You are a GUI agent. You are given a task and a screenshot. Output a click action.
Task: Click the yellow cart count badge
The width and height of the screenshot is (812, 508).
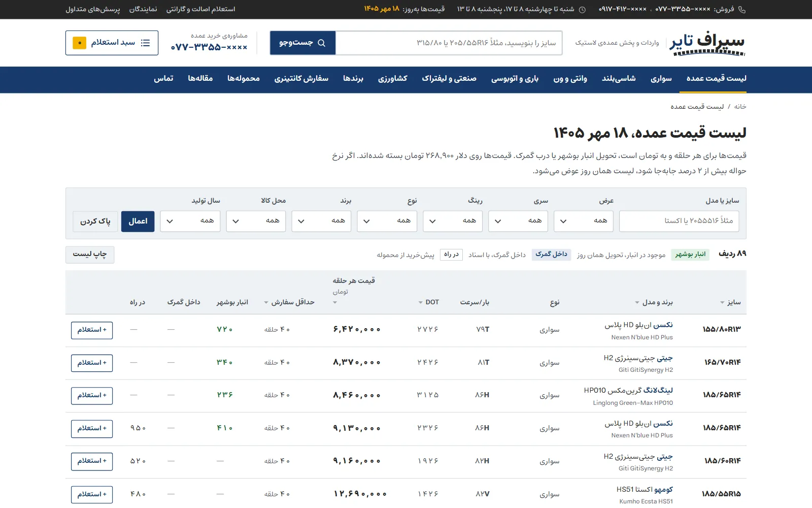pos(79,43)
